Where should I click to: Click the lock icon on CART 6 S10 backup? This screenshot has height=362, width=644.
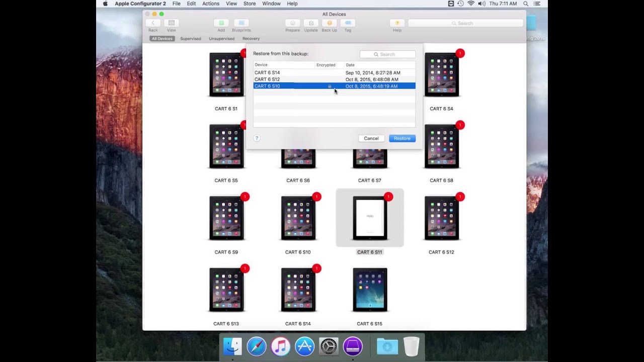pos(330,86)
